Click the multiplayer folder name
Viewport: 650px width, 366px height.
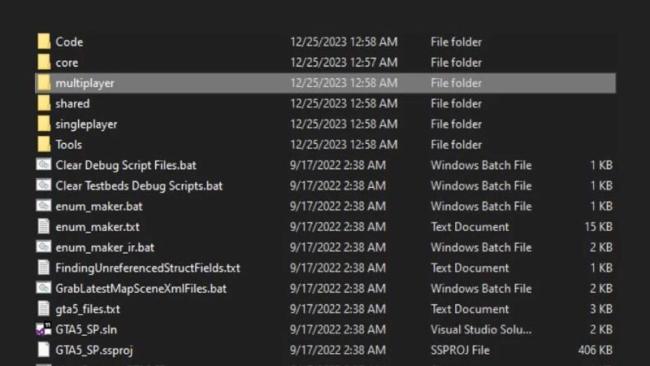click(85, 83)
